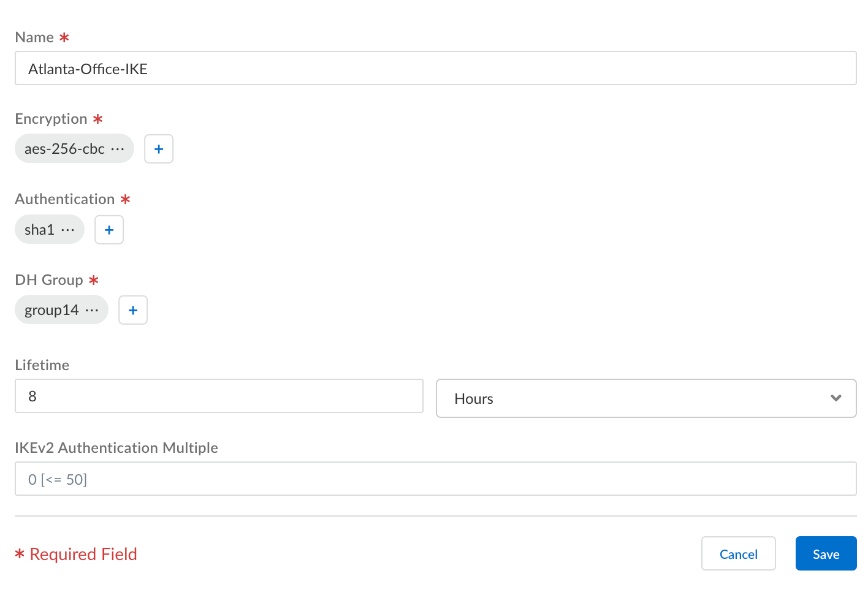Screen dimensions: 868x603
Task: Select the sha1 authentication chip
Action: point(40,230)
